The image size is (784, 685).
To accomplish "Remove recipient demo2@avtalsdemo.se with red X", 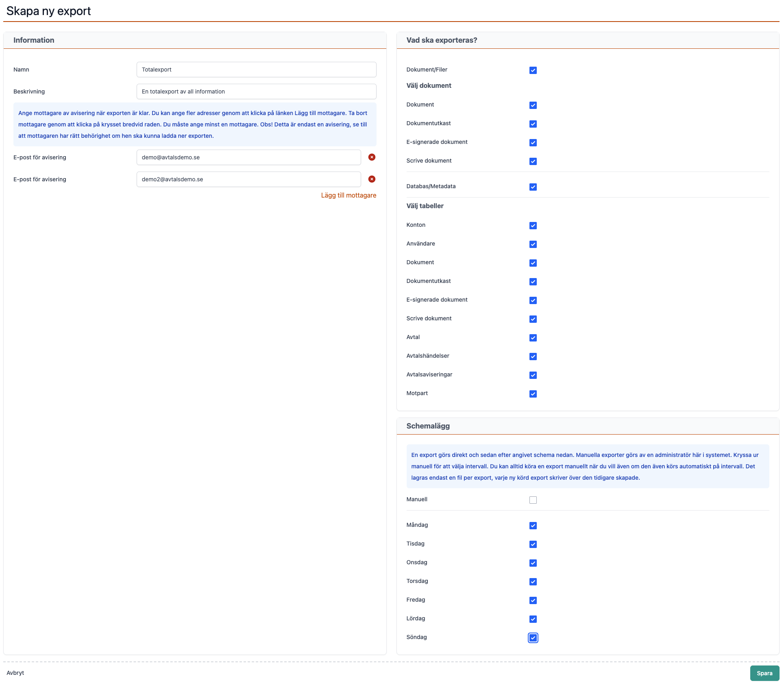I will point(372,179).
